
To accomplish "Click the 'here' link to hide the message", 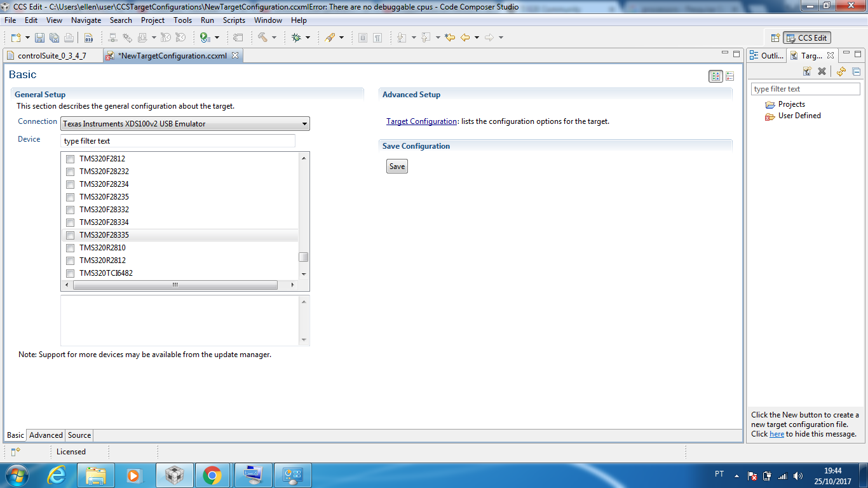I will [x=776, y=434].
